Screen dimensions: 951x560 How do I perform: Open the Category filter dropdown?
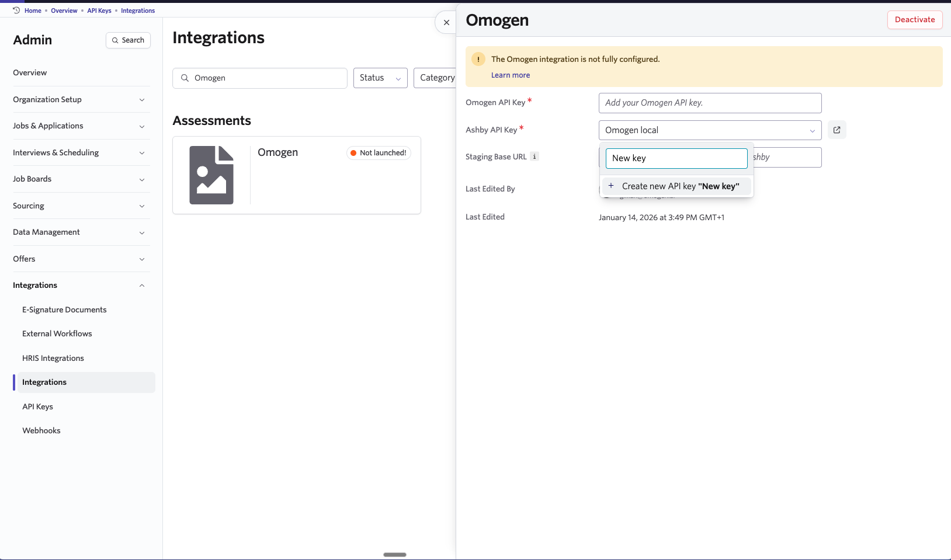[x=437, y=78]
